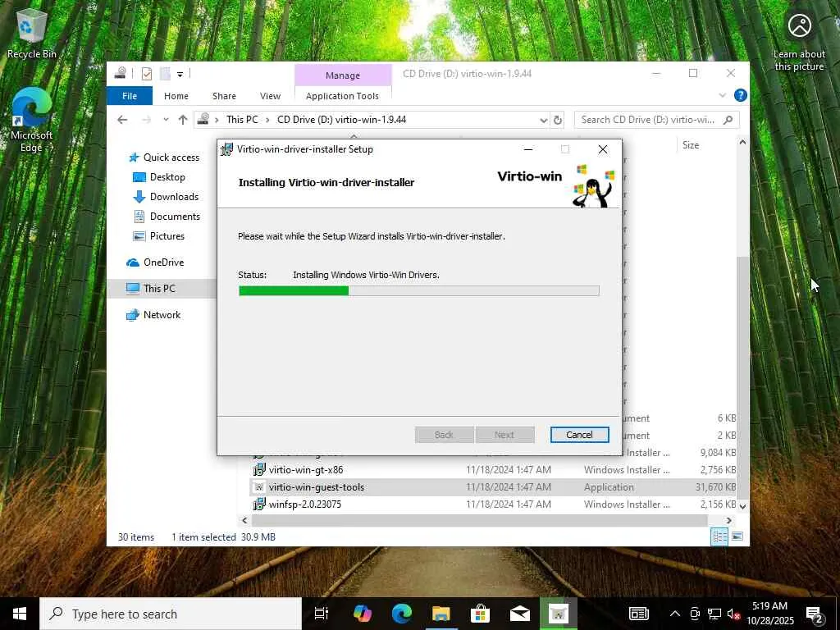This screenshot has height=630, width=840.
Task: Open File Explorer taskbar icon
Action: [x=441, y=614]
